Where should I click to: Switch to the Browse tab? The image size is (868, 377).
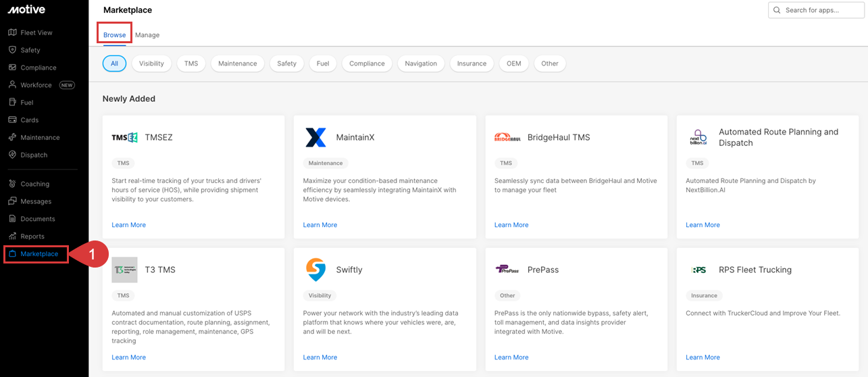click(114, 35)
